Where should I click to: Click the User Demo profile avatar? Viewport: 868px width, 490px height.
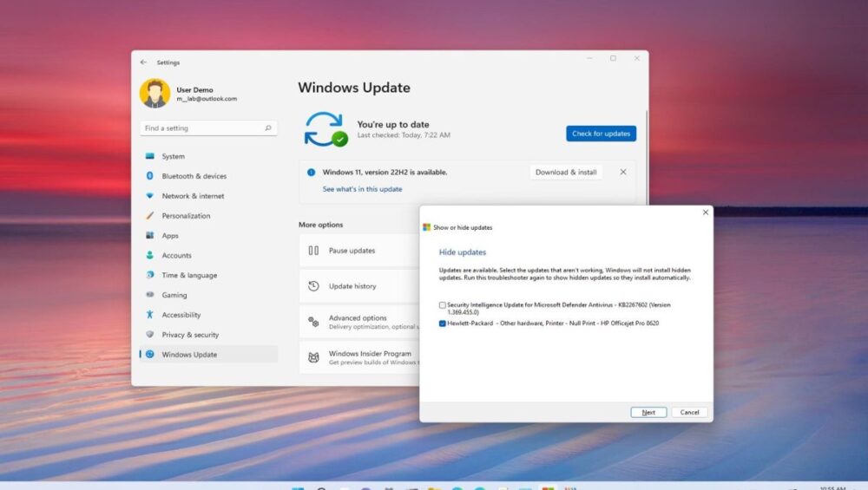click(155, 93)
